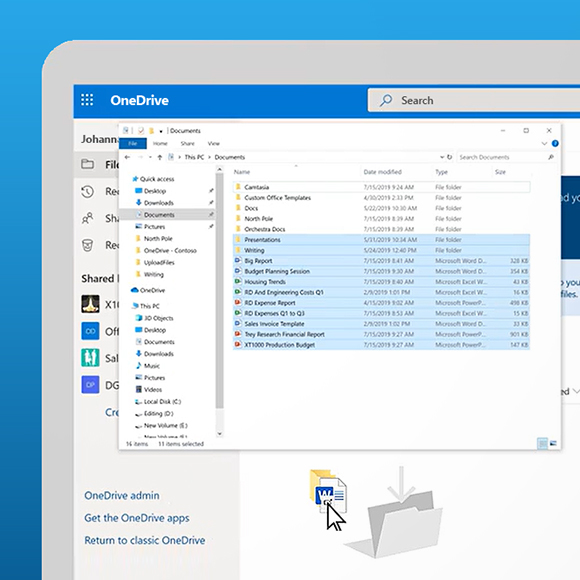
Task: Open Explorer help question mark icon
Action: point(555,144)
